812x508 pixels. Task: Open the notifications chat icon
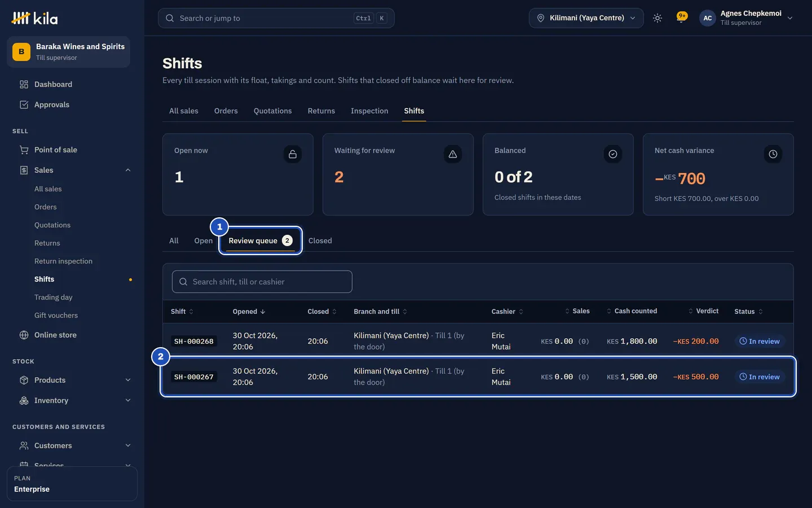coord(682,17)
